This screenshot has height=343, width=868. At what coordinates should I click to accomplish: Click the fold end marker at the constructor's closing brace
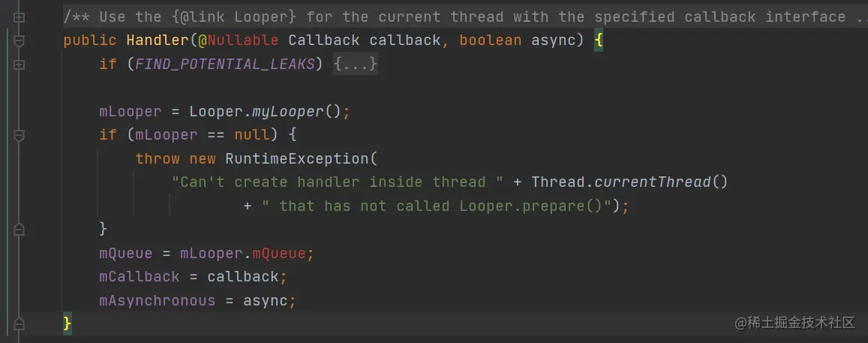[x=20, y=323]
